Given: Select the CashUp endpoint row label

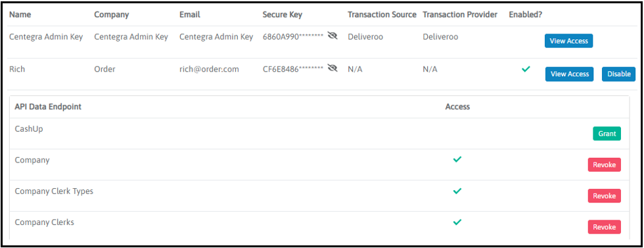Looking at the screenshot, I should pos(29,129).
